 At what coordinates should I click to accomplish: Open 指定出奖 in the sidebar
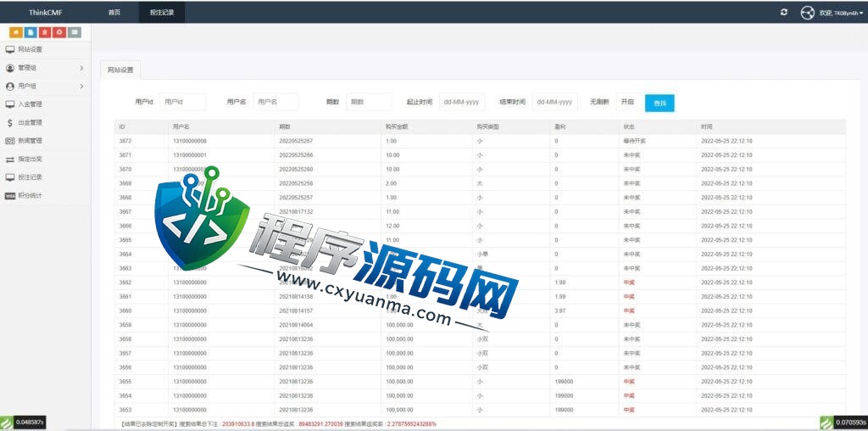click(x=30, y=159)
